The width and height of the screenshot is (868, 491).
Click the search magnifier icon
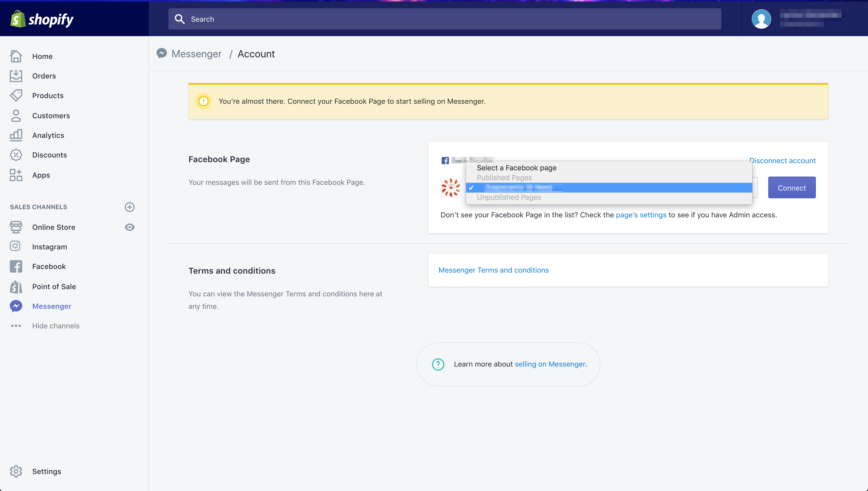coord(180,19)
